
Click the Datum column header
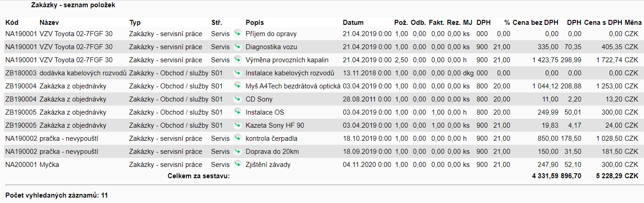pyautogui.click(x=353, y=22)
